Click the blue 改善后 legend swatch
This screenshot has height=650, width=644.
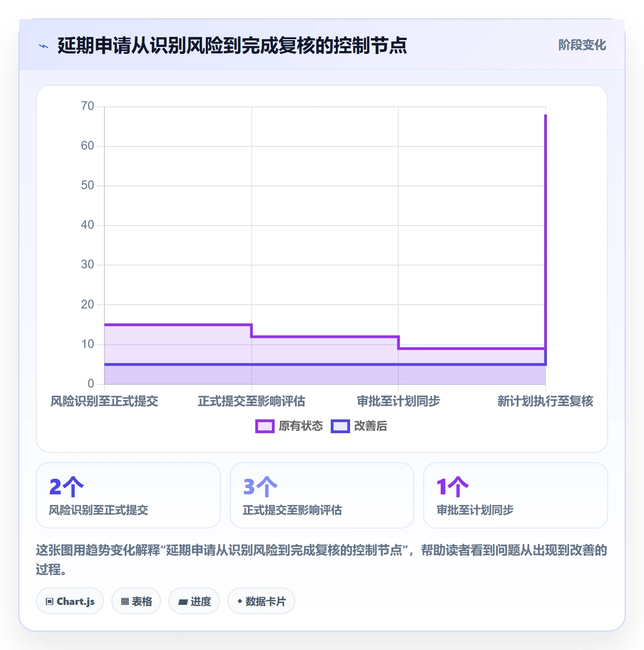[x=340, y=426]
